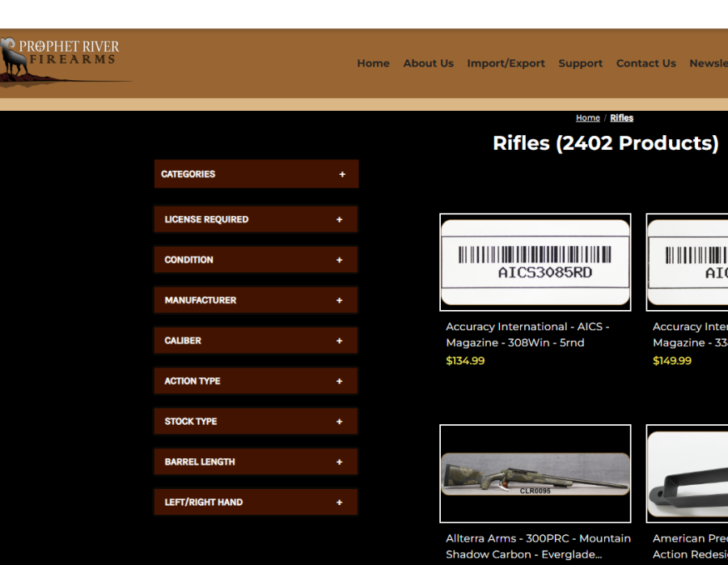The image size is (728, 565).
Task: Click the $134.99 price
Action: tap(465, 360)
